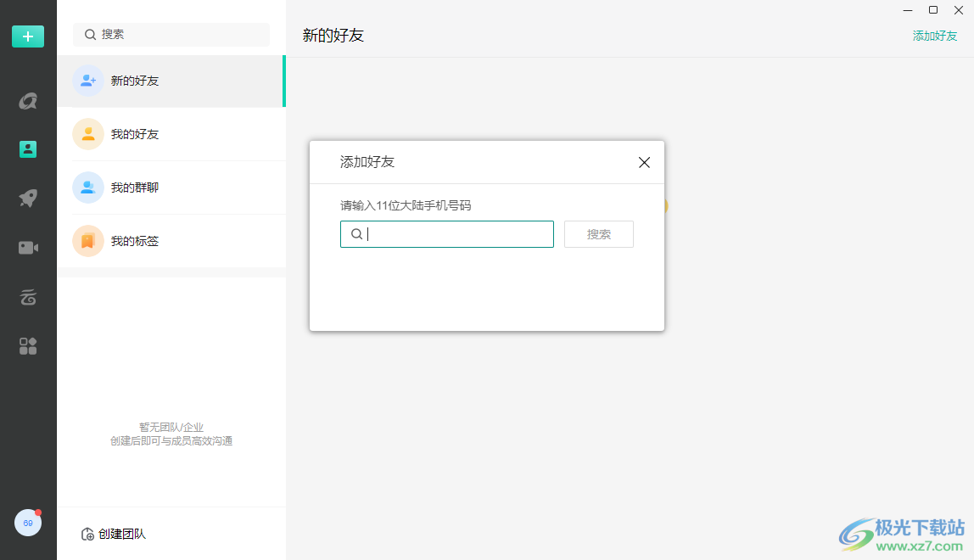Select 我的标签 in the contacts list
Image resolution: width=974 pixels, height=560 pixels.
click(x=171, y=241)
